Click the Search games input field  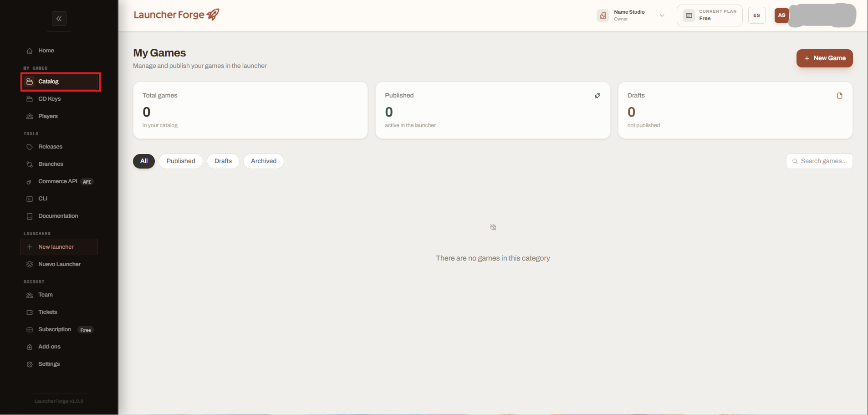(819, 161)
